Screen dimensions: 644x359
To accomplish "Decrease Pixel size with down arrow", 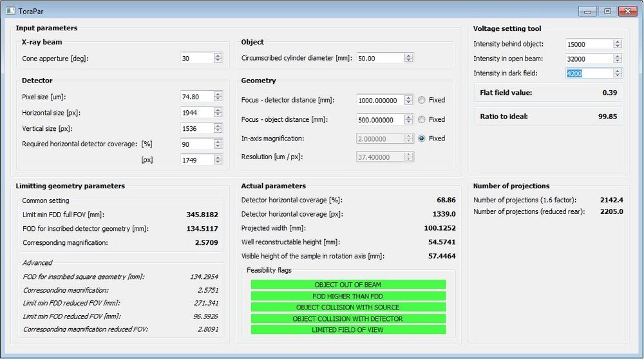I will [x=218, y=99].
